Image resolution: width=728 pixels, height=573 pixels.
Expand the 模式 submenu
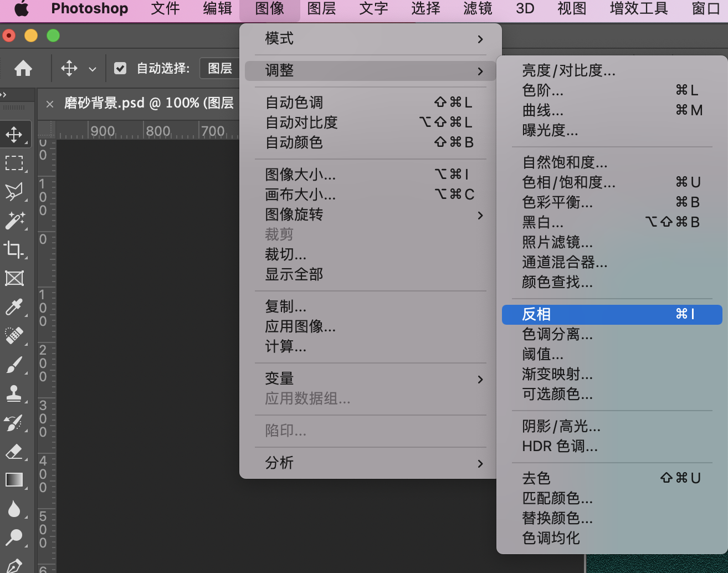(x=370, y=39)
